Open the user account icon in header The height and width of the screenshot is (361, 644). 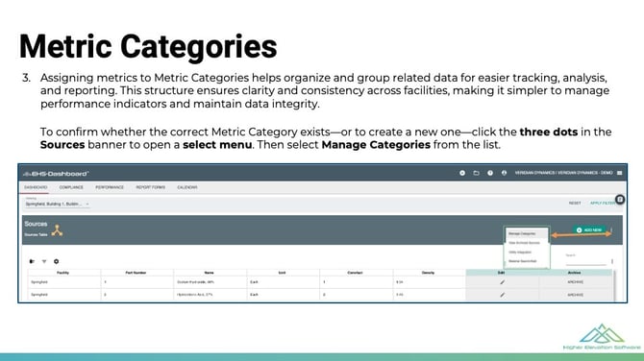(x=504, y=173)
